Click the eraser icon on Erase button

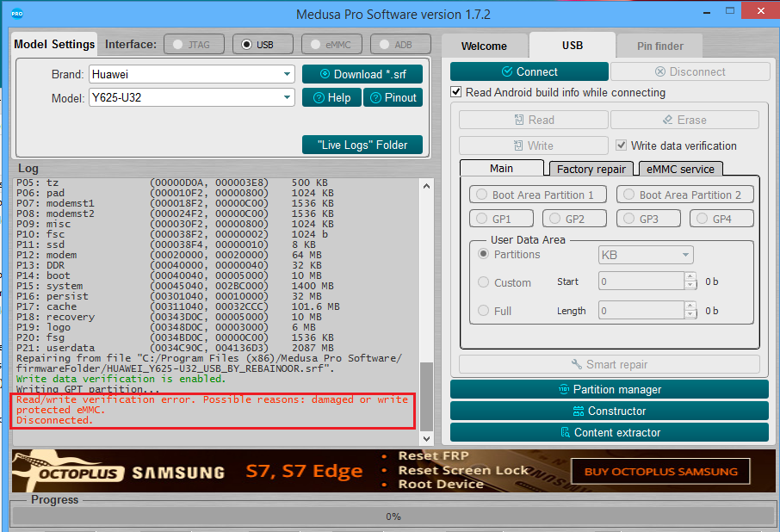click(667, 120)
